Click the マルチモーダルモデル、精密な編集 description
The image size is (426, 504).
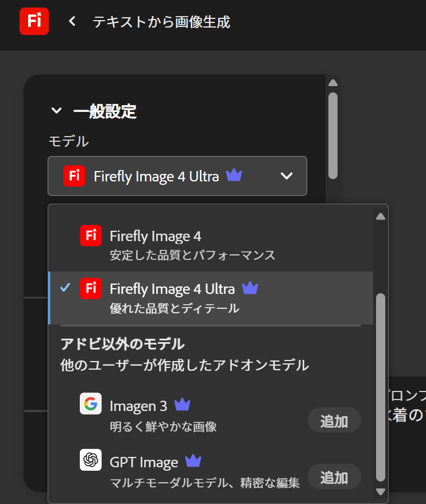[x=205, y=483]
